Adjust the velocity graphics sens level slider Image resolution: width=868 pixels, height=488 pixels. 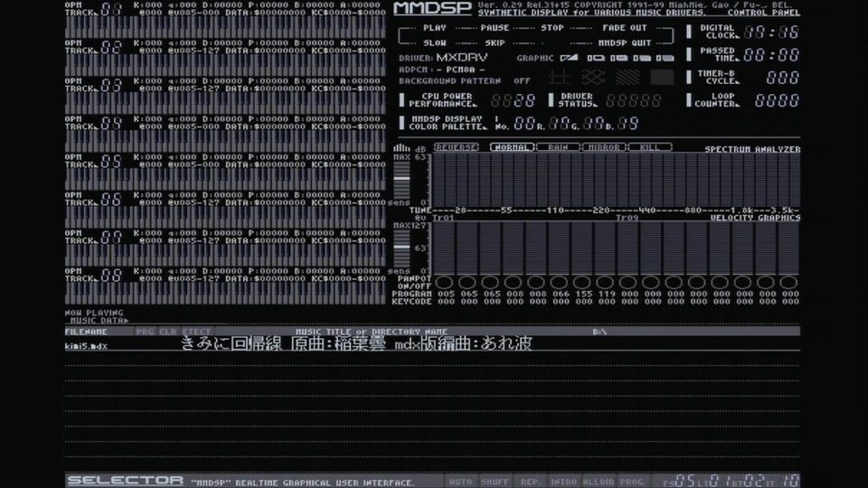(x=401, y=248)
